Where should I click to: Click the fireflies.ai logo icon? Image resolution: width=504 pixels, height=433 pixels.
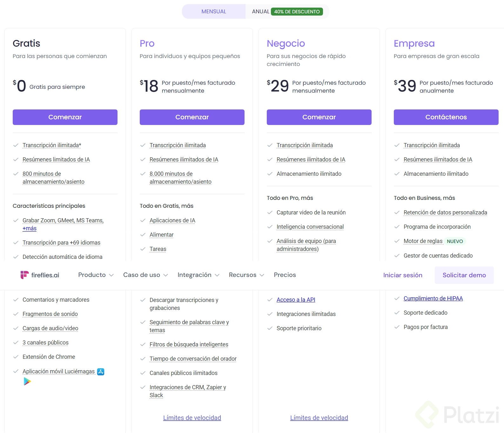click(x=24, y=275)
